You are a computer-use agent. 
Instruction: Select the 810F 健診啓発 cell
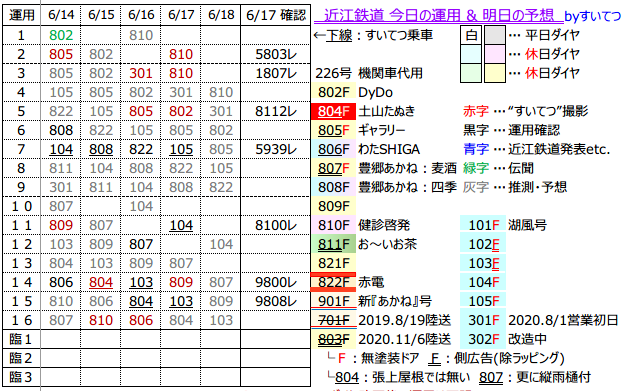tap(333, 225)
